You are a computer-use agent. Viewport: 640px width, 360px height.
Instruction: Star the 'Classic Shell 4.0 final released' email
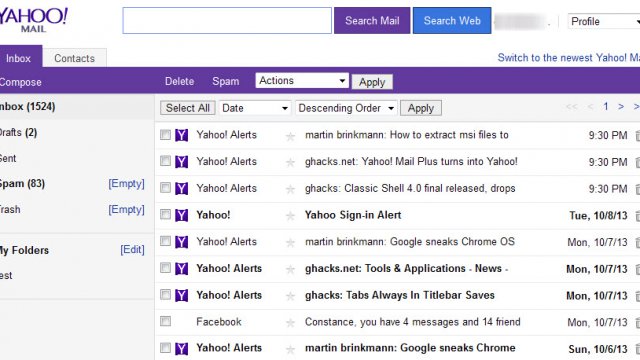coord(290,189)
